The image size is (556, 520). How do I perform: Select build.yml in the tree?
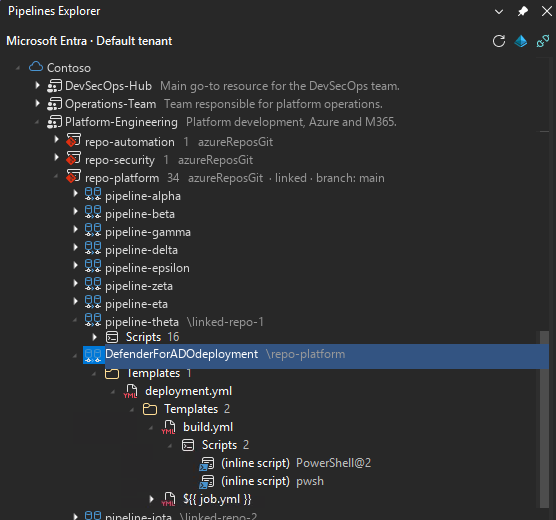coord(208,427)
